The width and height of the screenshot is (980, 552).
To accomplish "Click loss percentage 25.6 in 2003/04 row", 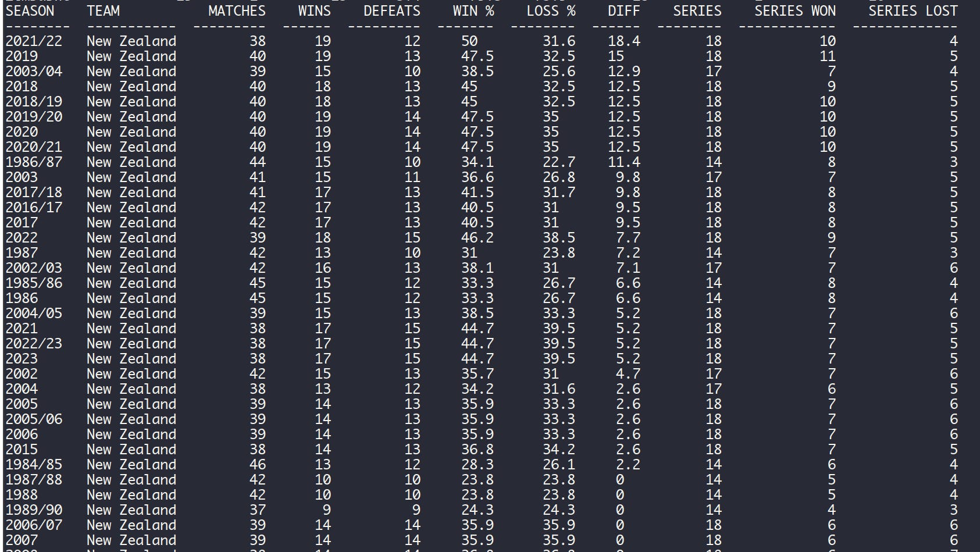I will (x=559, y=72).
